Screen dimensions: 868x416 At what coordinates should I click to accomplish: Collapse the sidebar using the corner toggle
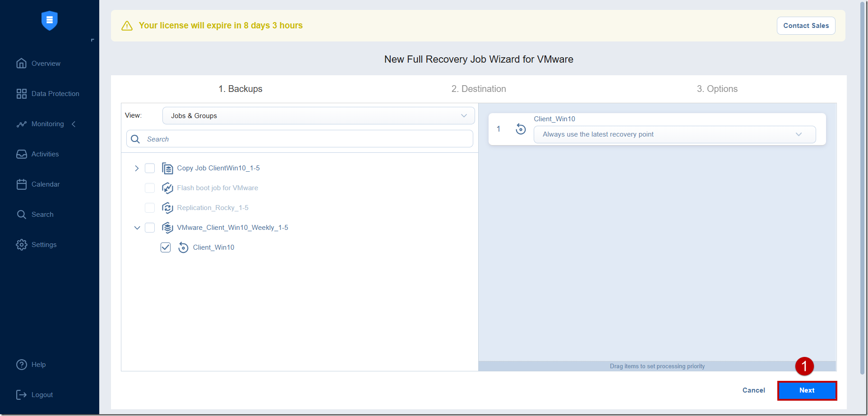coord(92,40)
